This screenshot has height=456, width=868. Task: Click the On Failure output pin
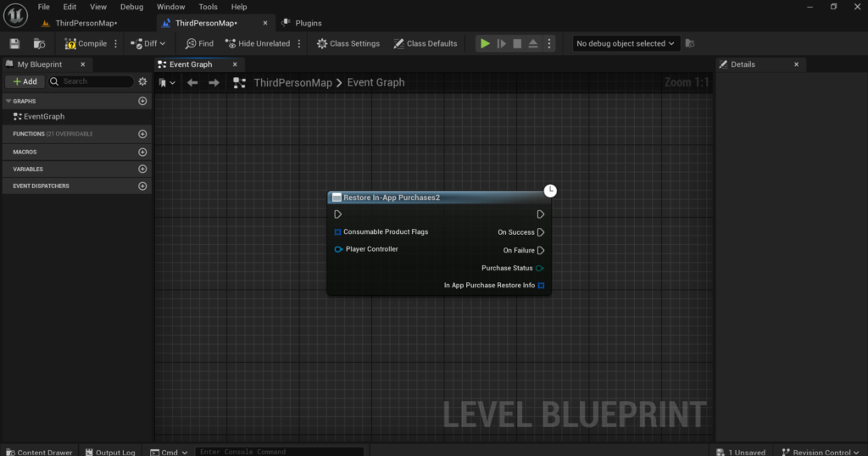pos(541,250)
